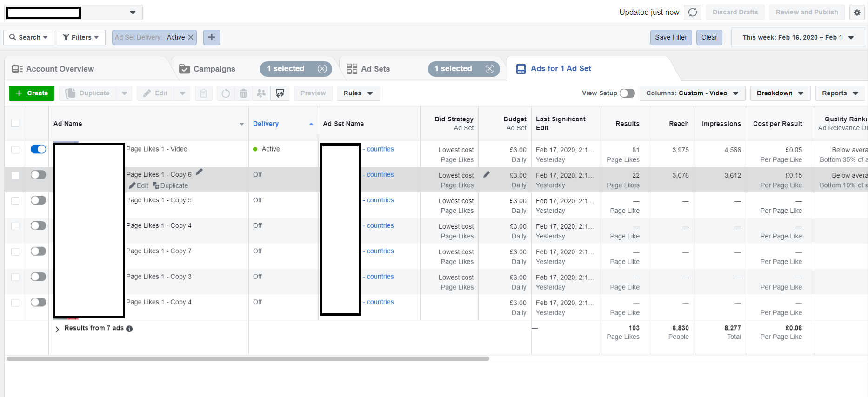Screen dimensions: 868x397
Task: Enable the Page Likes 1 - Copy 5 ad
Action: click(x=38, y=200)
